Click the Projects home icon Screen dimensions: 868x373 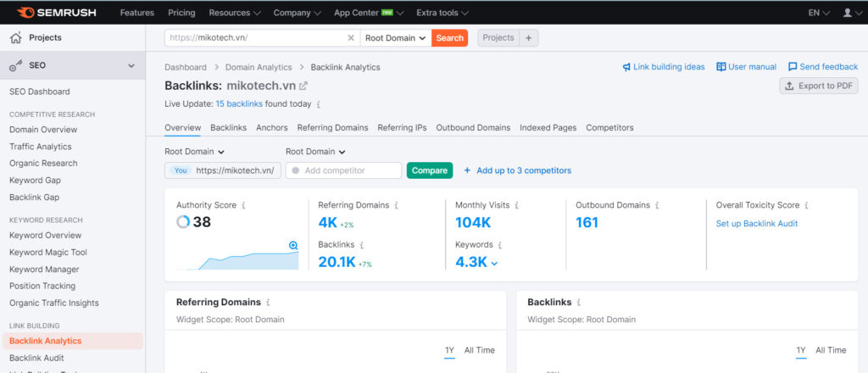tap(16, 37)
